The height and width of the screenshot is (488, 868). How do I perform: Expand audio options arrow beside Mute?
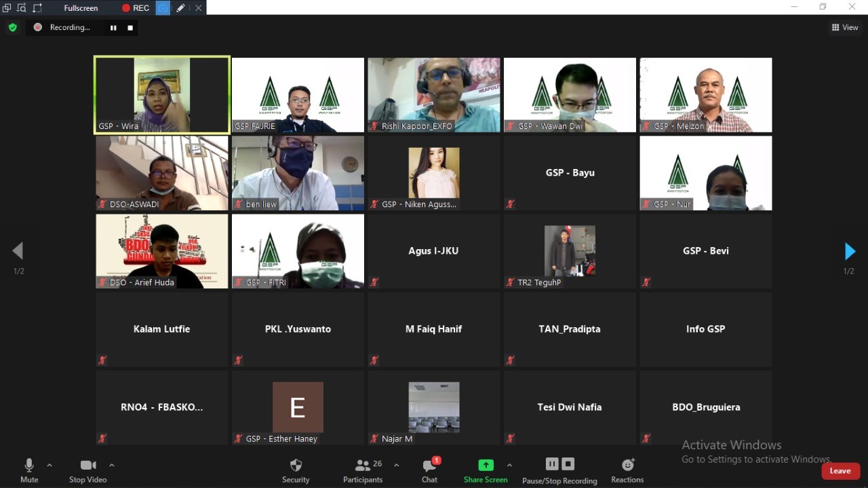(x=49, y=465)
